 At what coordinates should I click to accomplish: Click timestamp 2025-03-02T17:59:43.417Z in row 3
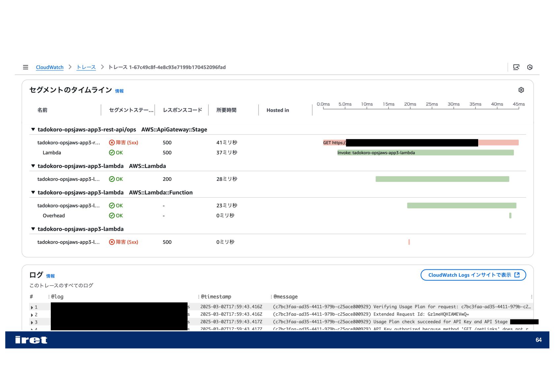[231, 322]
